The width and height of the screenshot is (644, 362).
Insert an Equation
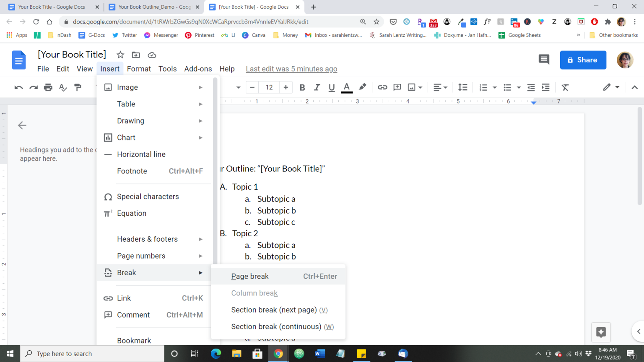click(154, 213)
